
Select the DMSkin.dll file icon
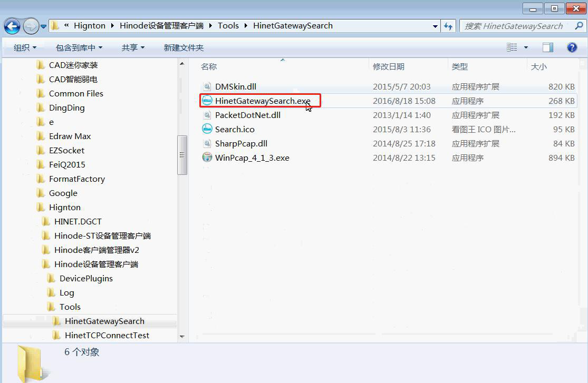207,87
